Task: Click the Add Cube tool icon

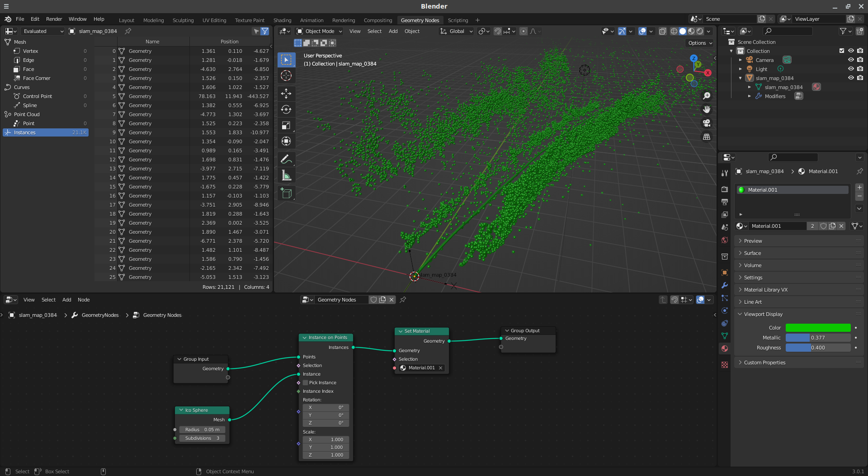Action: tap(286, 193)
